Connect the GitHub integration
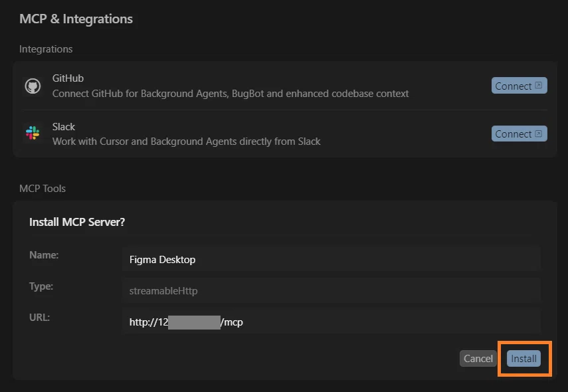 [x=519, y=86]
